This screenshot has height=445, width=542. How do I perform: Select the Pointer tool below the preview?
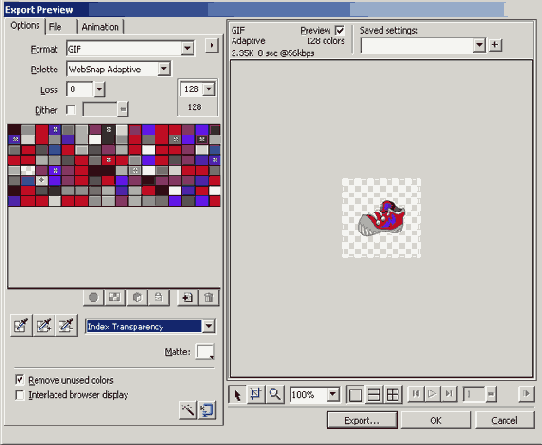point(237,394)
